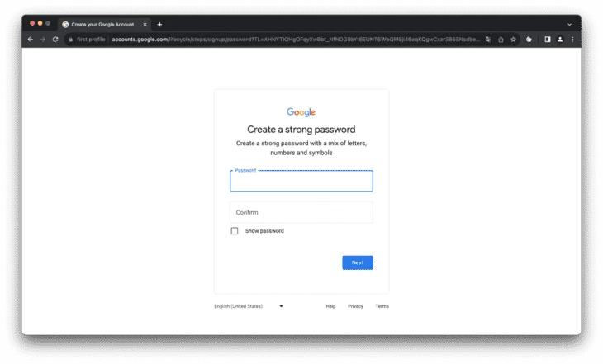Open the Chrome three-dot menu
The height and width of the screenshot is (364, 603).
(x=572, y=39)
